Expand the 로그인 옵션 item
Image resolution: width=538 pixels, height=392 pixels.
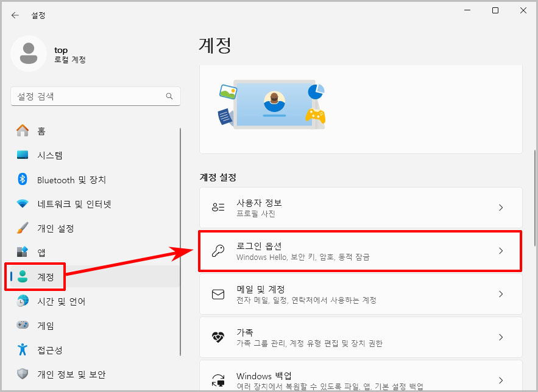(501, 251)
